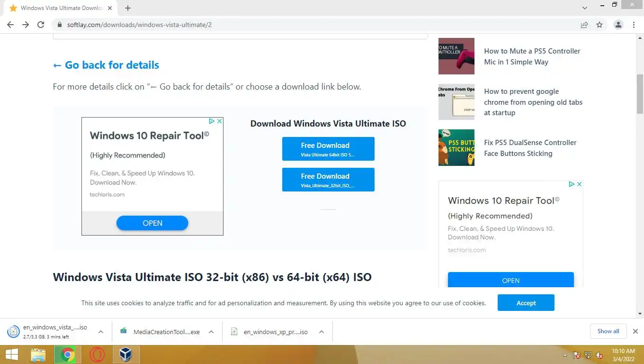644x364 pixels.
Task: Click the scrollbar down arrow
Action: click(x=640, y=314)
